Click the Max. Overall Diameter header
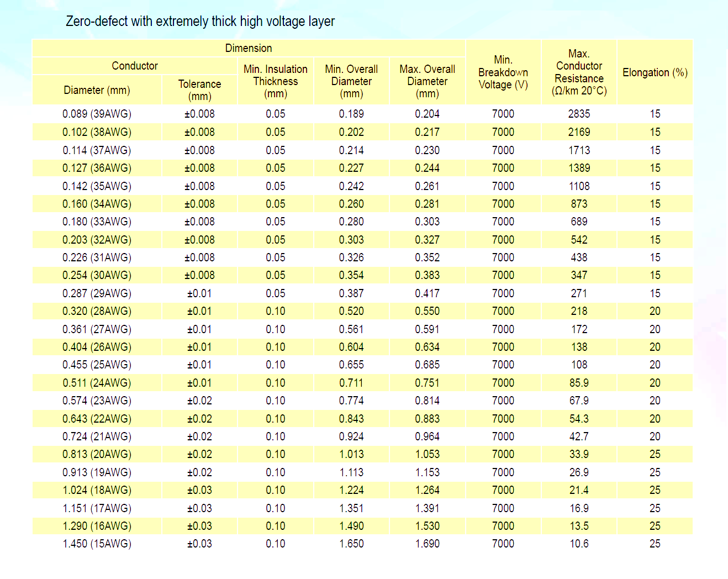 pyautogui.click(x=427, y=81)
